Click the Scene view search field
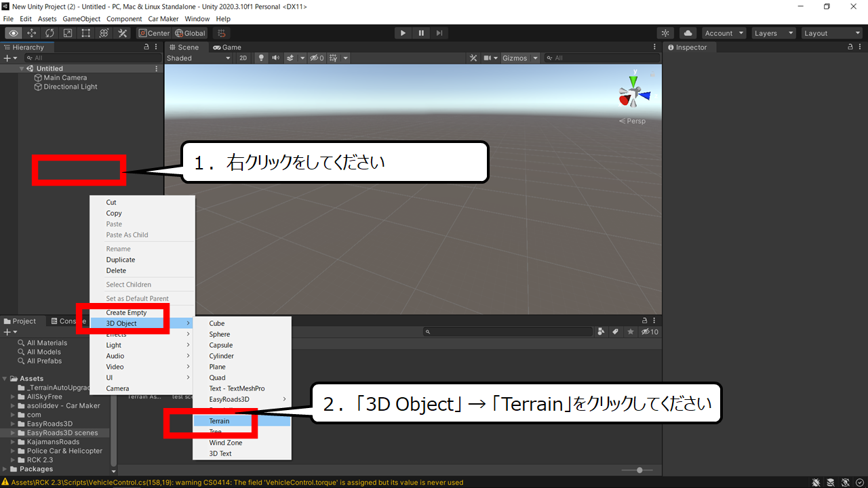The image size is (868, 488). tap(601, 58)
